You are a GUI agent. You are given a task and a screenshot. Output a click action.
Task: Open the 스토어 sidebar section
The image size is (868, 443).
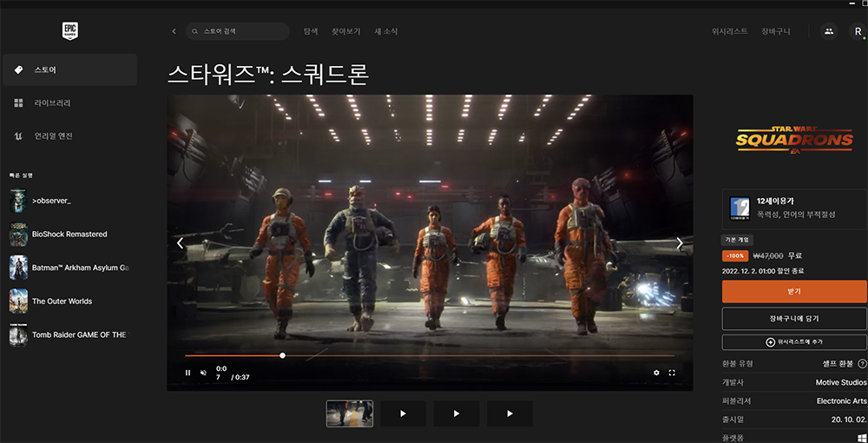click(x=69, y=69)
